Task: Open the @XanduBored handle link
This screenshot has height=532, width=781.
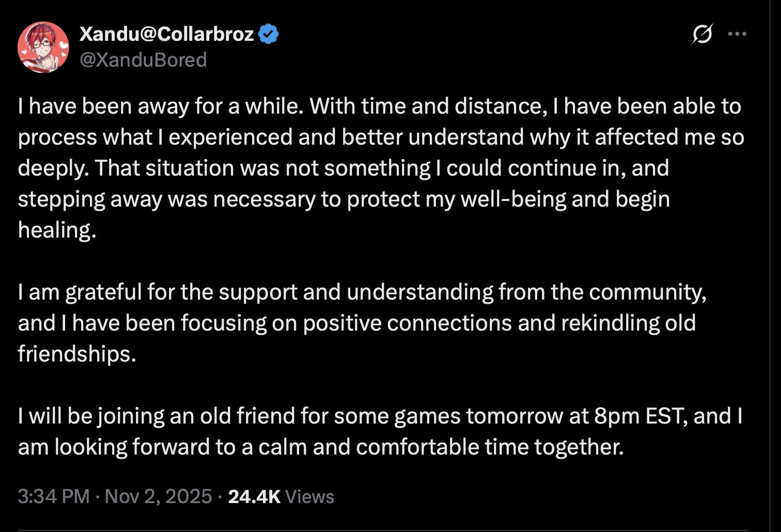Action: click(143, 60)
